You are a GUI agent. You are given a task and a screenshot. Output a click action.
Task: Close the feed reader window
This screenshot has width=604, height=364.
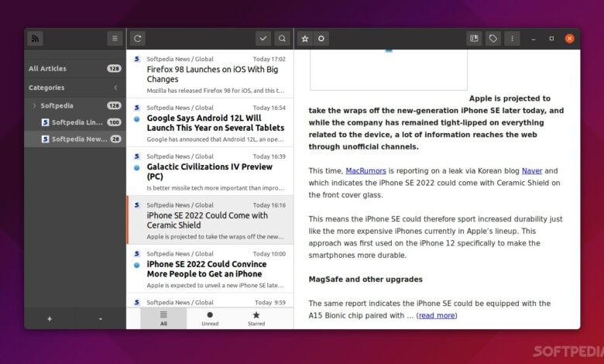coord(570,39)
